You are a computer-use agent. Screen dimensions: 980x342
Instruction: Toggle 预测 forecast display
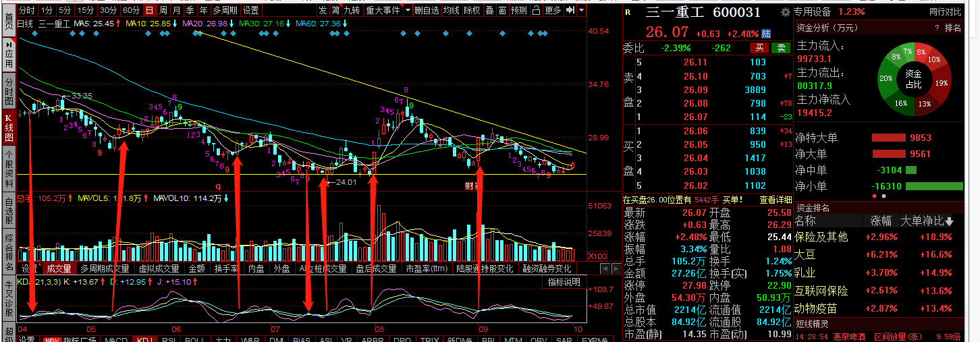[x=519, y=10]
